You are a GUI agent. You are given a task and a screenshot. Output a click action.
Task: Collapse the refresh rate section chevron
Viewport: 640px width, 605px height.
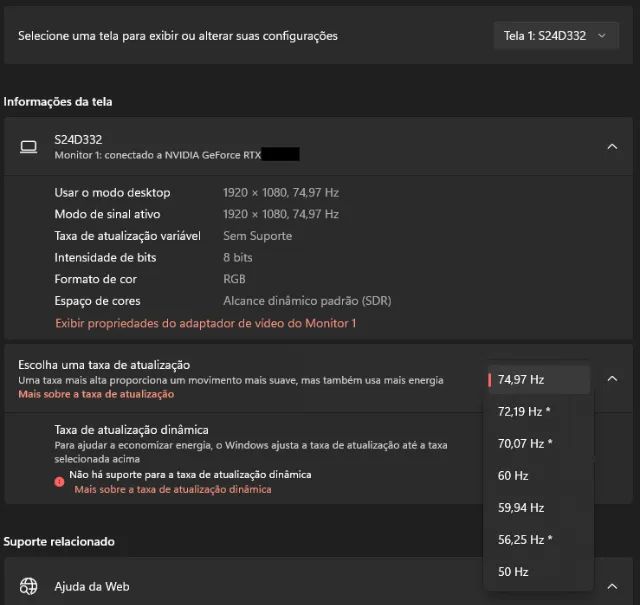(x=612, y=379)
